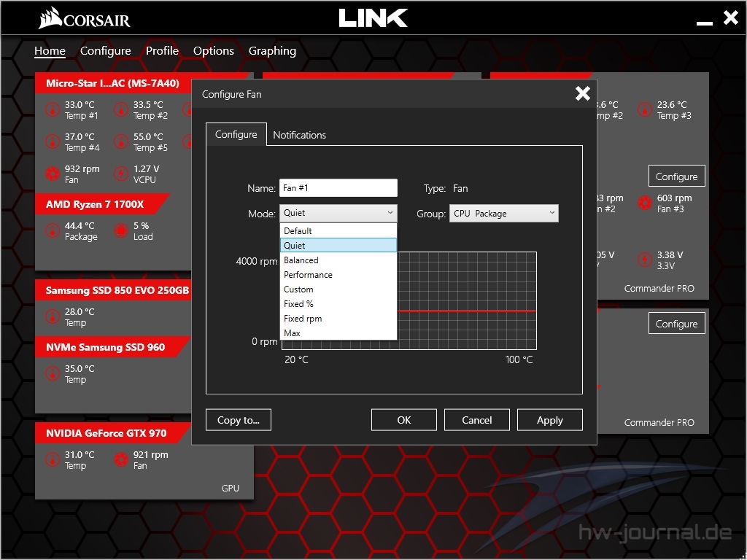Viewport: 747px width, 560px height.
Task: Apply the fan settings
Action: [x=550, y=420]
